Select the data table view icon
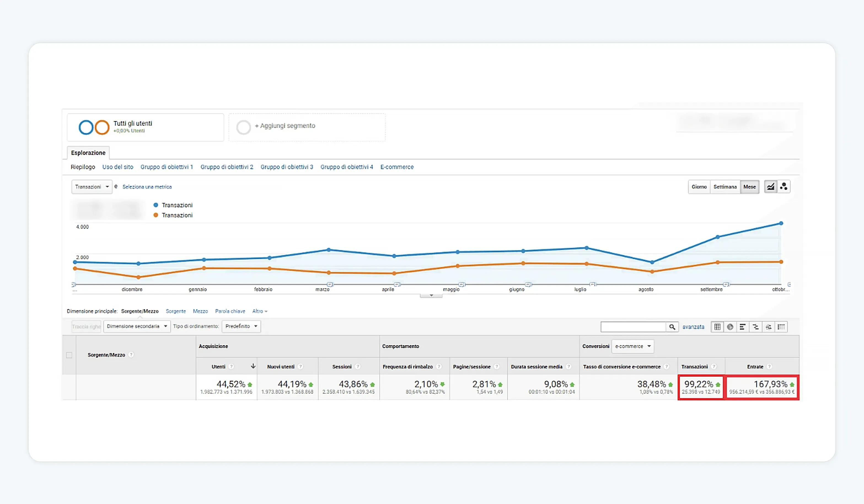This screenshot has height=504, width=864. click(x=717, y=327)
